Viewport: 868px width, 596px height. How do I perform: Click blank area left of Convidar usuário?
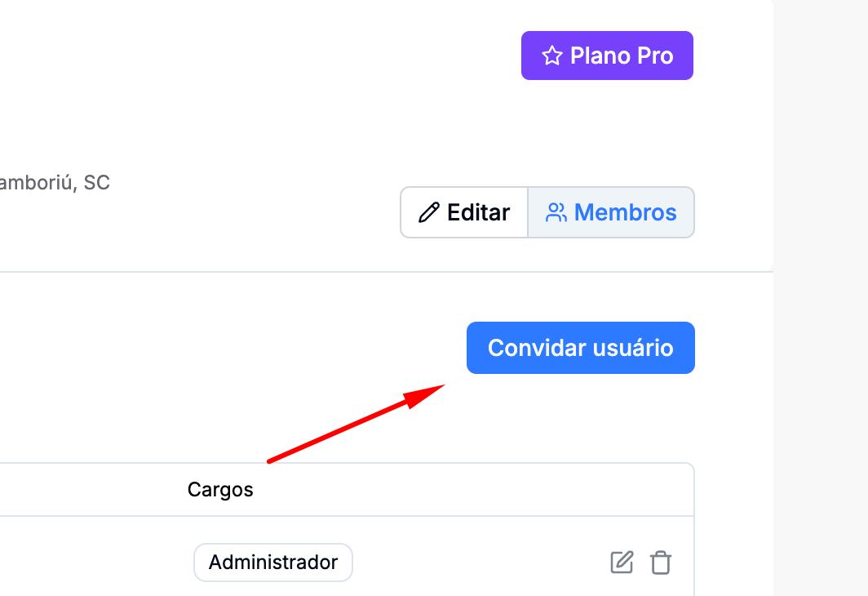[232, 348]
